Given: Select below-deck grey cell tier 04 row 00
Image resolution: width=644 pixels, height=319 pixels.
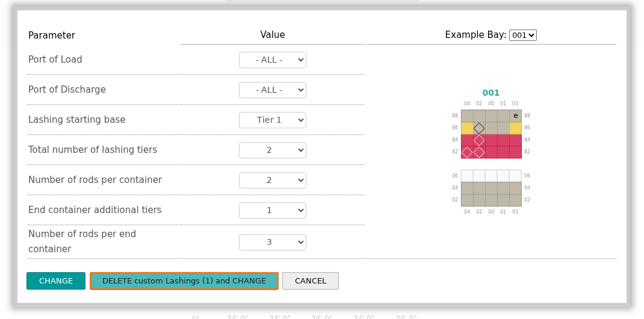Looking at the screenshot, I should click(491, 188).
